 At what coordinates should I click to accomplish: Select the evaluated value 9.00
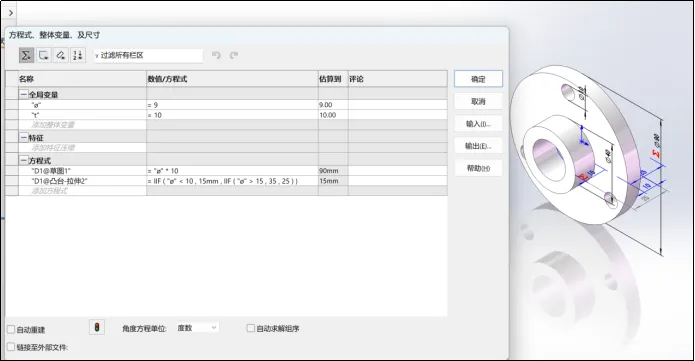click(x=333, y=105)
